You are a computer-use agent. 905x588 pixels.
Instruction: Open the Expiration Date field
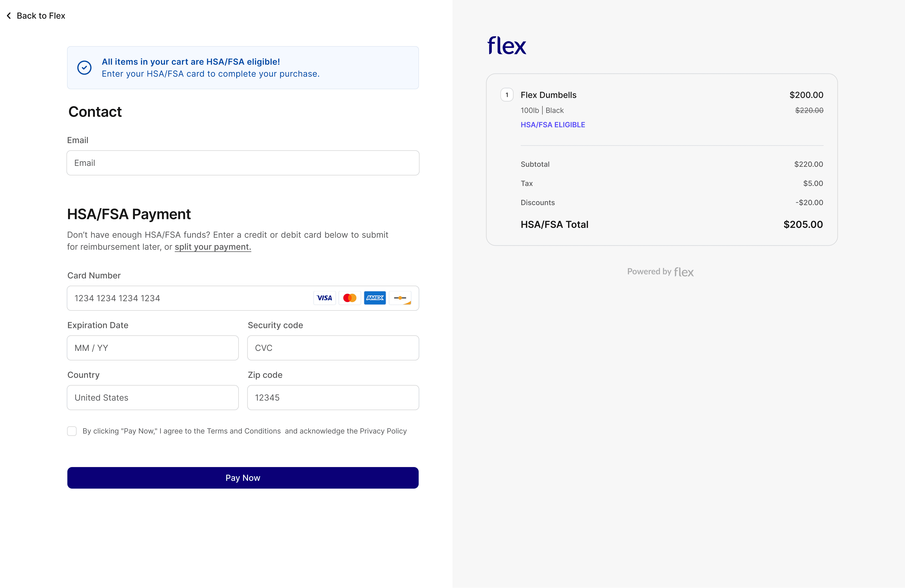pos(152,348)
